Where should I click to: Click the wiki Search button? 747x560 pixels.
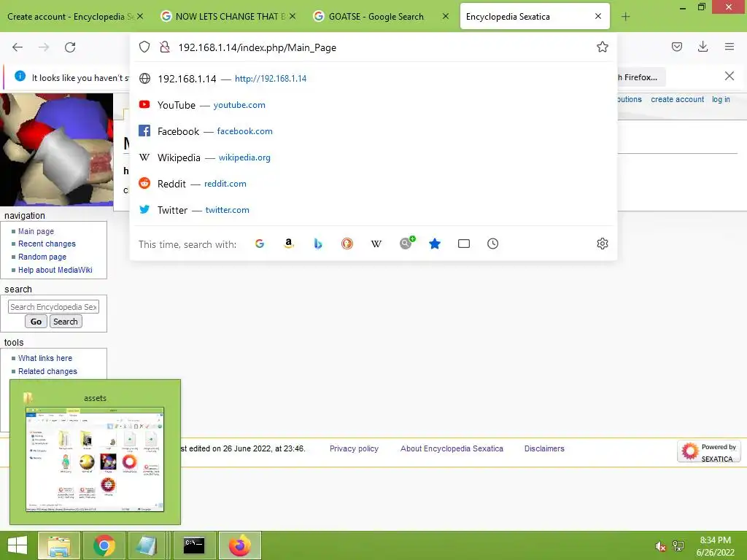[x=66, y=322]
